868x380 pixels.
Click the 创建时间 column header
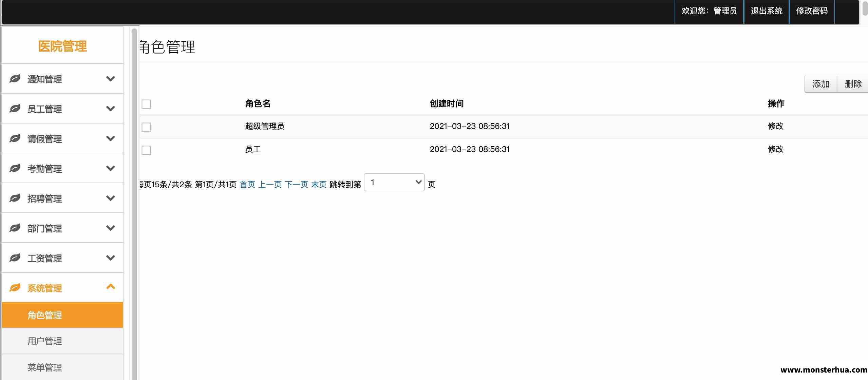(447, 103)
